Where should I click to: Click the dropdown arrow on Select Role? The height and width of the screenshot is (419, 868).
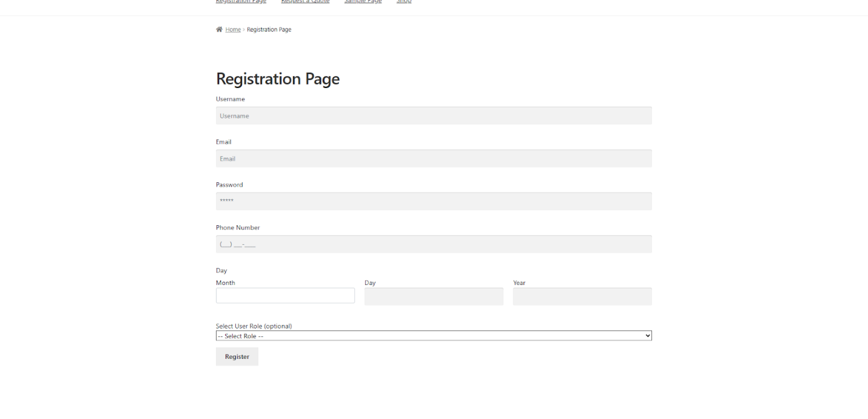coord(647,335)
